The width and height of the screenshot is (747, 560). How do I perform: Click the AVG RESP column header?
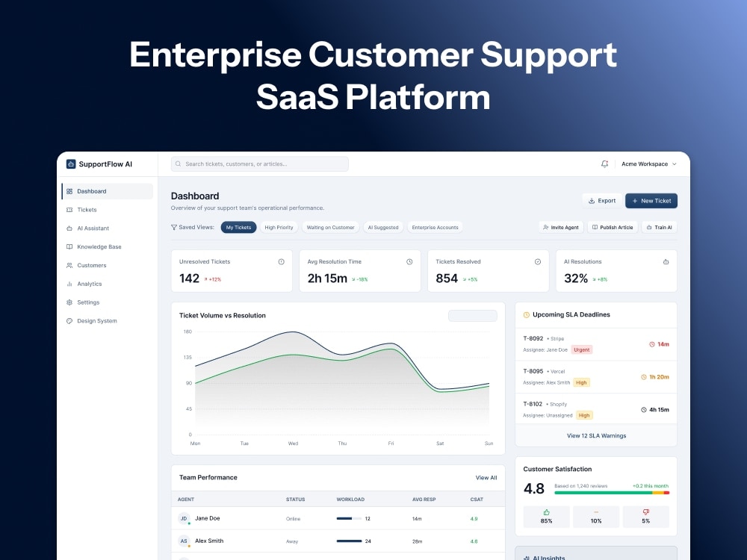[x=424, y=500]
